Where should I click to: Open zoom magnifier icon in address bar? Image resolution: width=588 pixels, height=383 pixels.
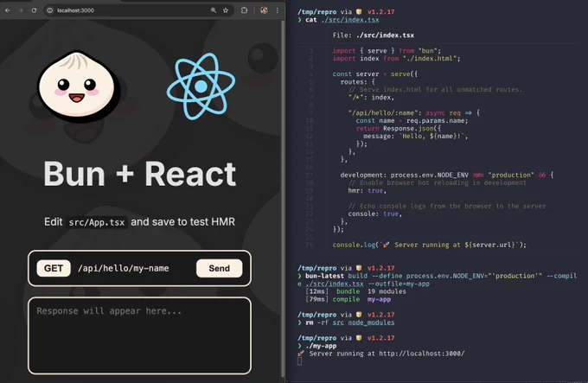[x=214, y=10]
